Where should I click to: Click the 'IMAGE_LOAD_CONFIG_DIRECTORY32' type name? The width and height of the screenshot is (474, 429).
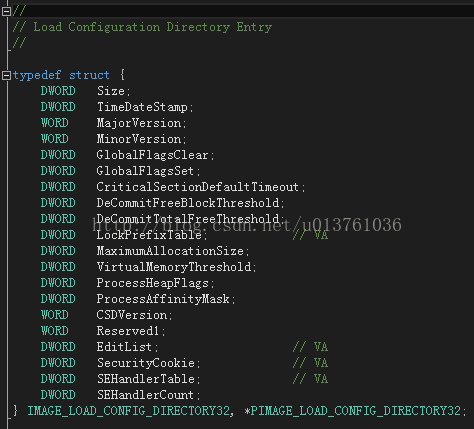click(129, 411)
